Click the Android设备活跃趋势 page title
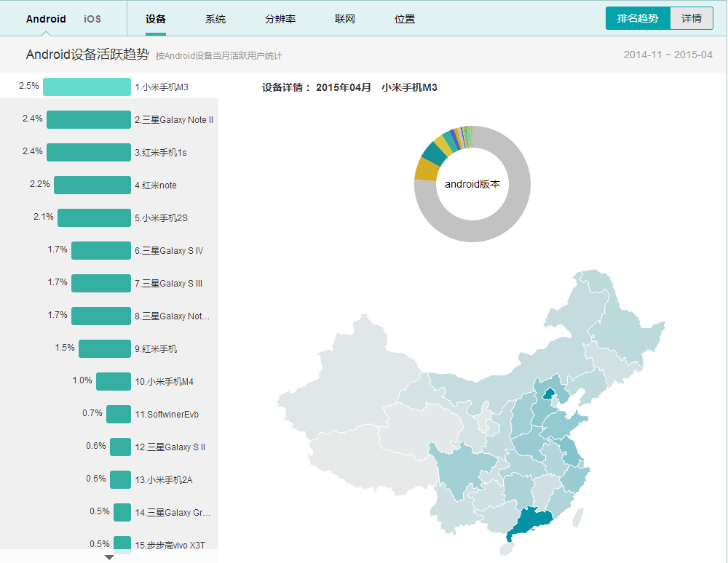 click(x=87, y=55)
